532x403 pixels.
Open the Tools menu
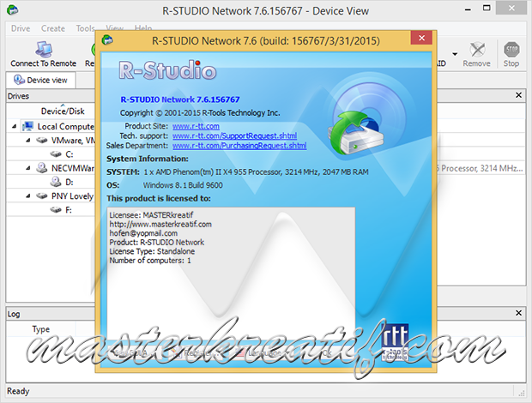[x=85, y=28]
